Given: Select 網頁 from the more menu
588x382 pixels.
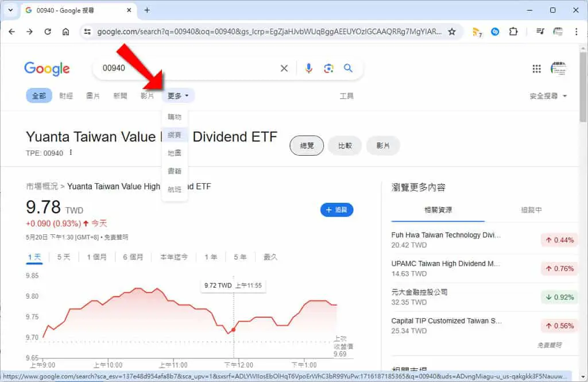Looking at the screenshot, I should pyautogui.click(x=175, y=135).
